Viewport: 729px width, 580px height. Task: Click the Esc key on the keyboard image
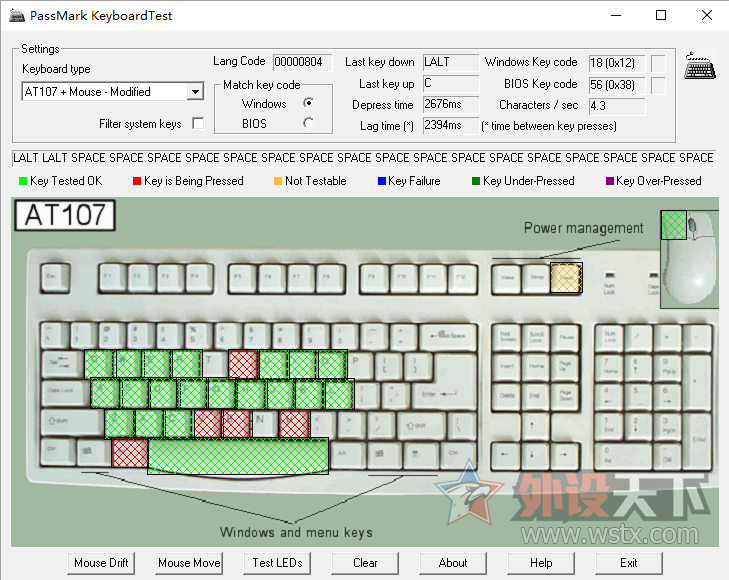55,278
